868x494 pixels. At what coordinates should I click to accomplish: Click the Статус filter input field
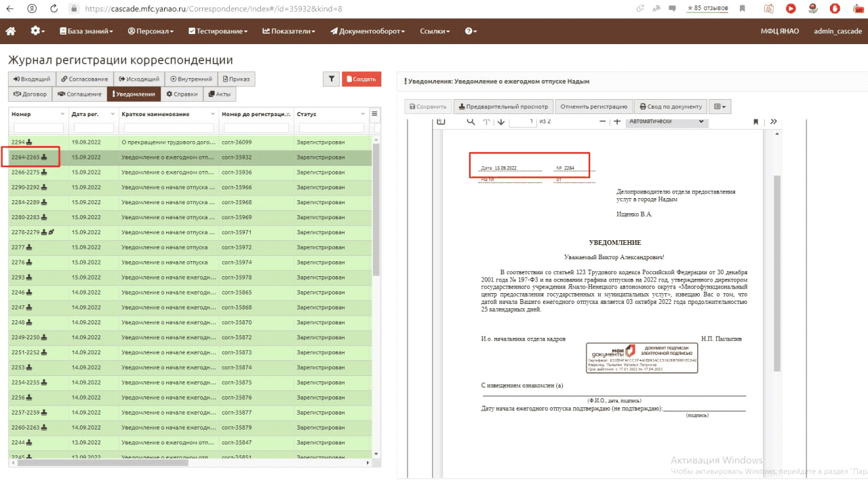tap(330, 128)
